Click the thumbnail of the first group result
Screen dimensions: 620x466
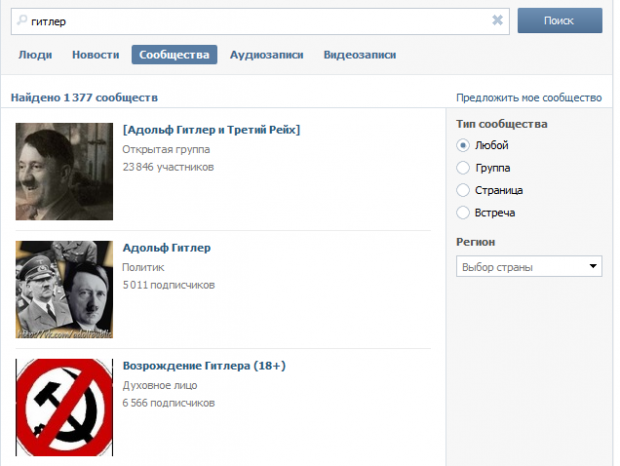(64, 171)
